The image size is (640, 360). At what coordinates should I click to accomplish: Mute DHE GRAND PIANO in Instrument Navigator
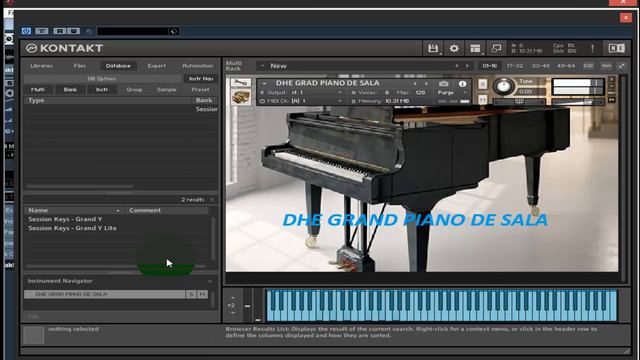click(202, 294)
